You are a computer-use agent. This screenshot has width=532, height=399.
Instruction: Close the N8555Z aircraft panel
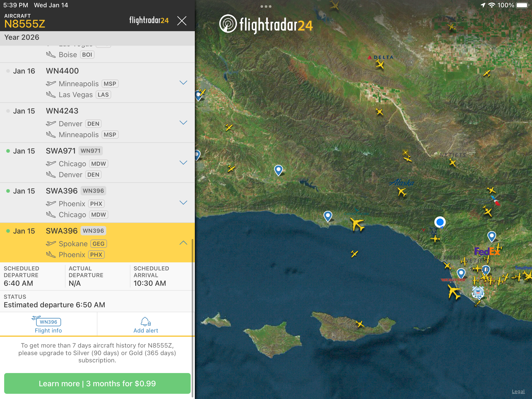182,21
